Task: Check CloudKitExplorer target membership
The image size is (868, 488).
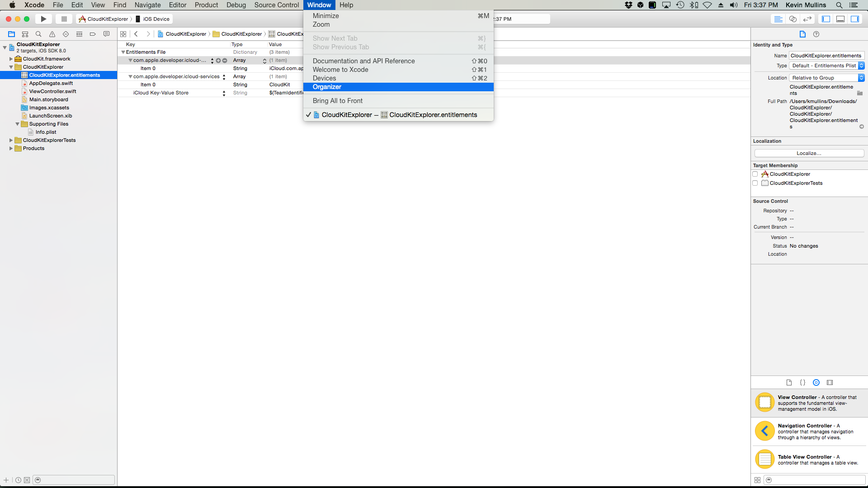Action: tap(755, 174)
